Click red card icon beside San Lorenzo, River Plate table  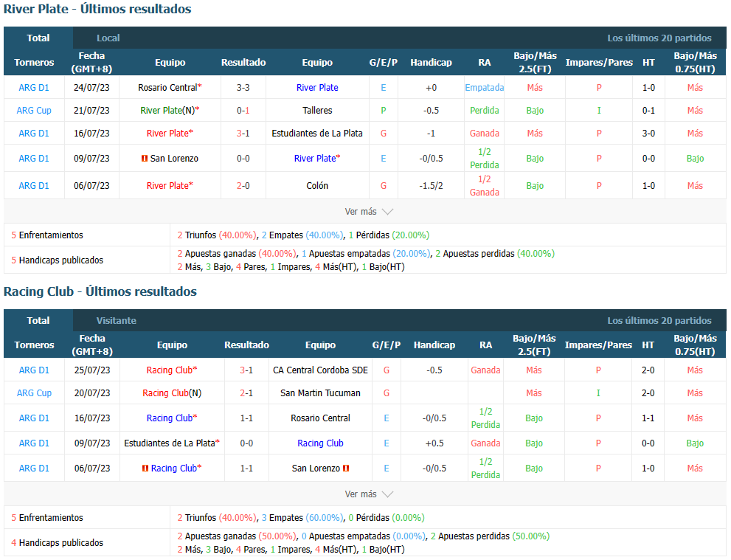click(145, 159)
